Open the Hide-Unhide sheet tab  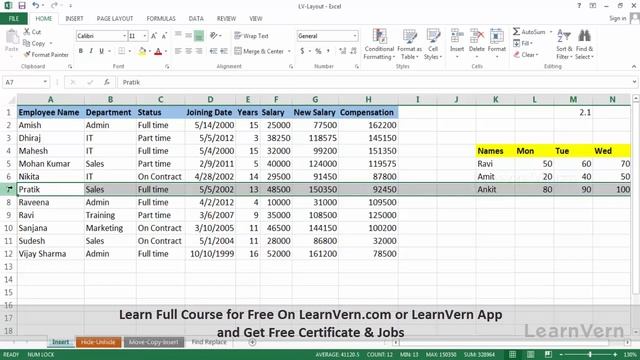coord(98,342)
